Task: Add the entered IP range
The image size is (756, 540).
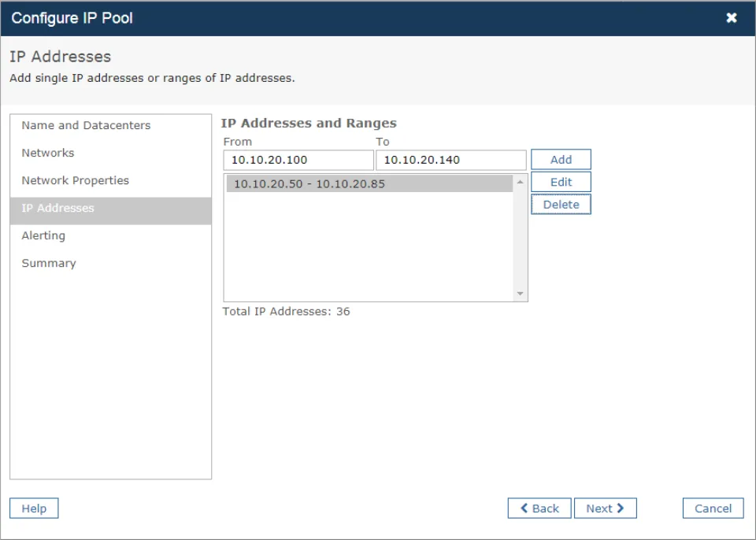Action: pyautogui.click(x=561, y=160)
